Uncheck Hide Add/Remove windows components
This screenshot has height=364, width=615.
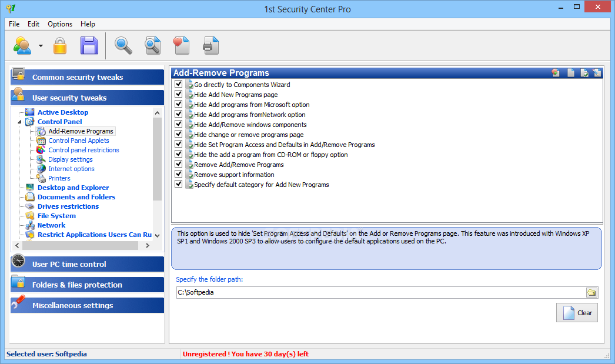179,124
